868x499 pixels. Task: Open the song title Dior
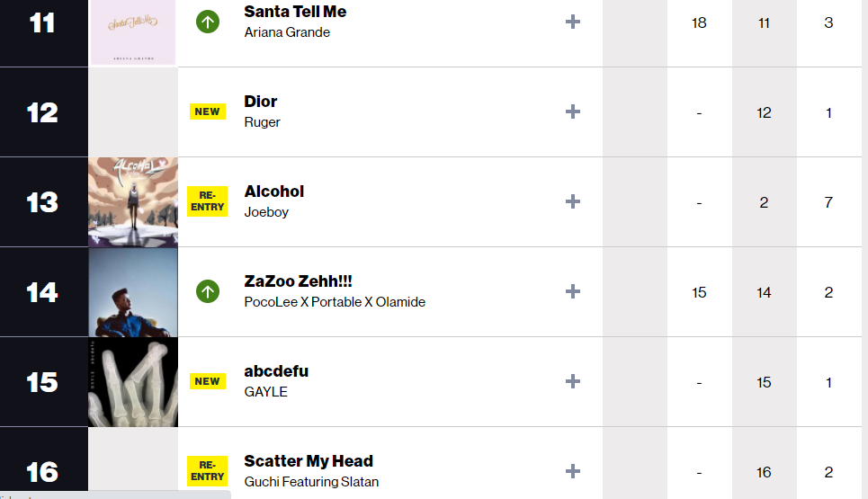pyautogui.click(x=261, y=102)
